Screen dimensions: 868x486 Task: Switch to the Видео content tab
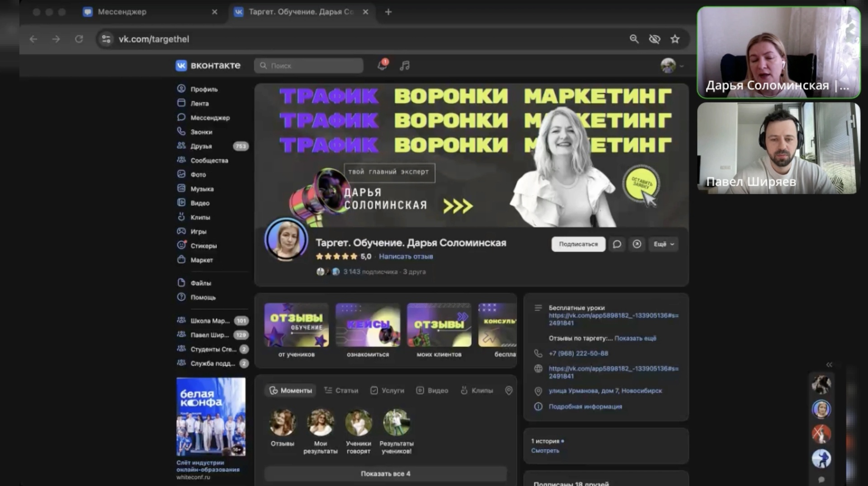coord(432,391)
